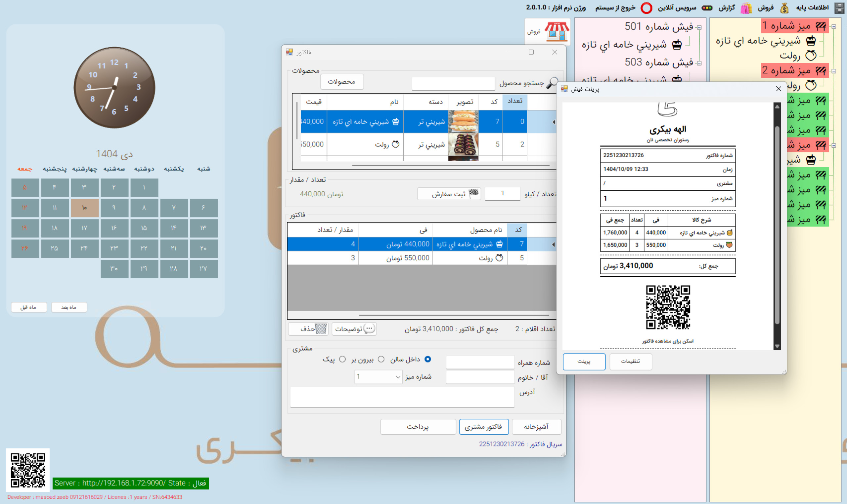Select the پیک delivery radio option

[x=342, y=359]
